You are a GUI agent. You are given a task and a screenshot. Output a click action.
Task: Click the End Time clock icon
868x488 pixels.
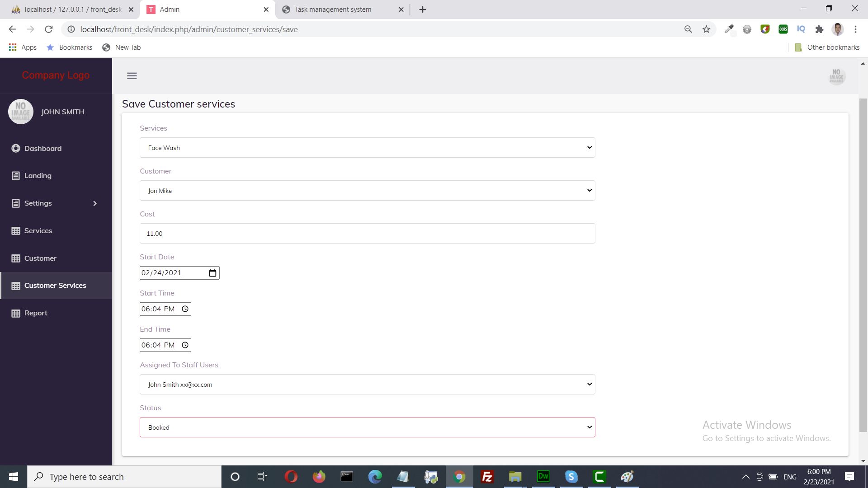(185, 345)
